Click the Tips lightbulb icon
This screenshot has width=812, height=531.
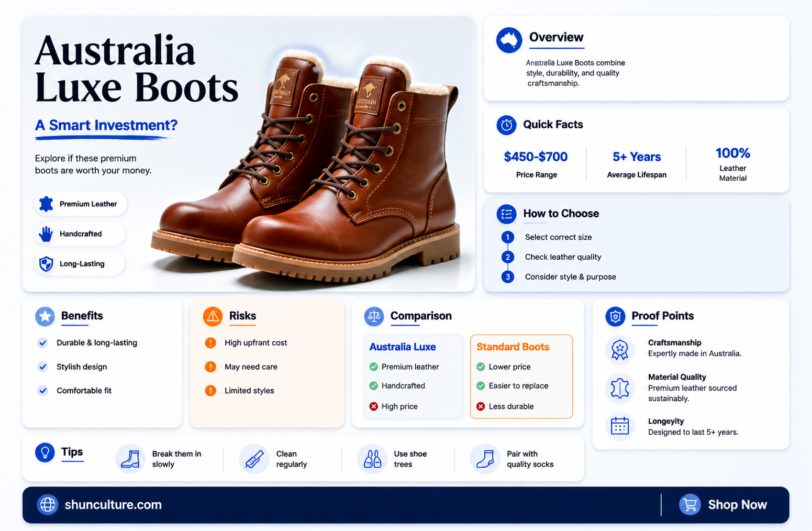pos(45,452)
